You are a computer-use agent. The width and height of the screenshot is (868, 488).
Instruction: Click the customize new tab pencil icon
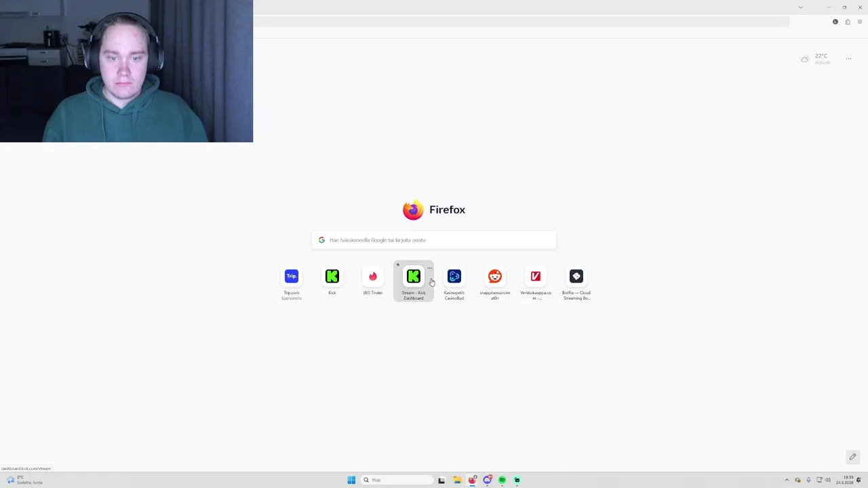click(x=853, y=457)
